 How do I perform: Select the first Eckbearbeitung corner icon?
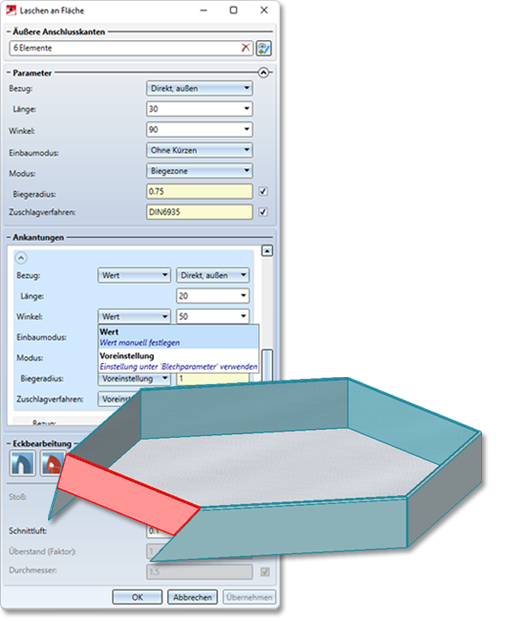[x=22, y=463]
